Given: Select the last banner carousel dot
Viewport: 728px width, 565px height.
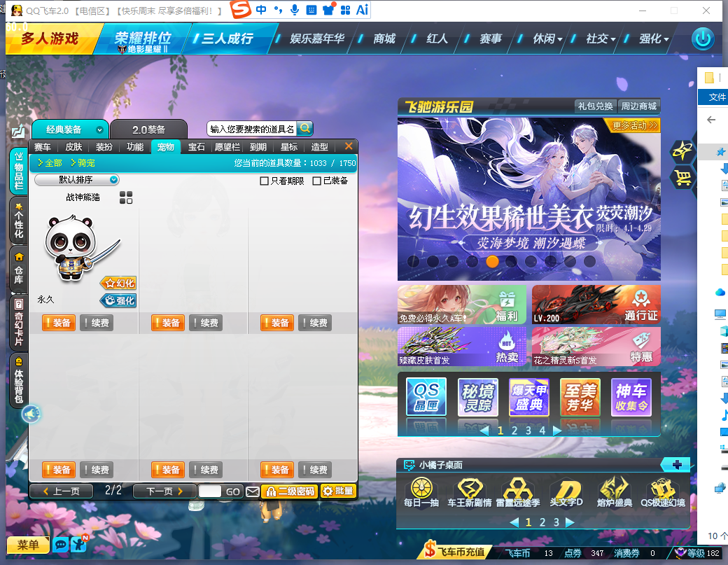Looking at the screenshot, I should tap(589, 261).
